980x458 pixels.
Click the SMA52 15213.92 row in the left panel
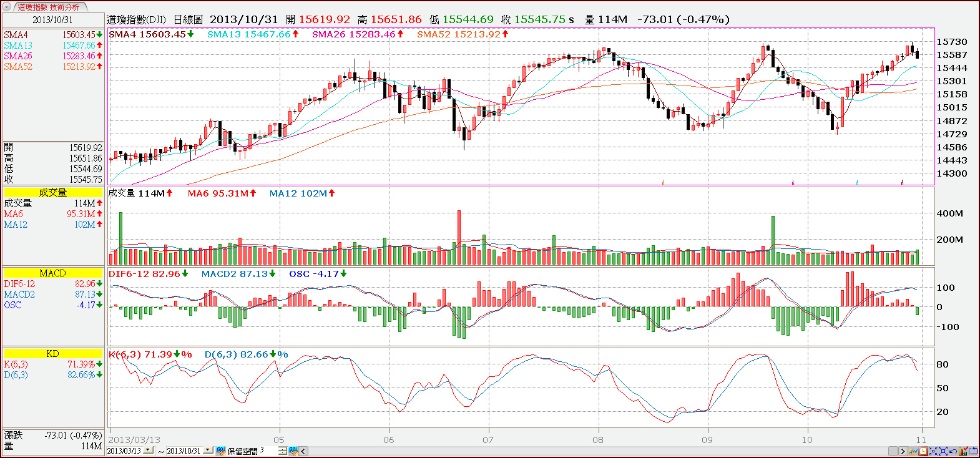click(x=52, y=67)
